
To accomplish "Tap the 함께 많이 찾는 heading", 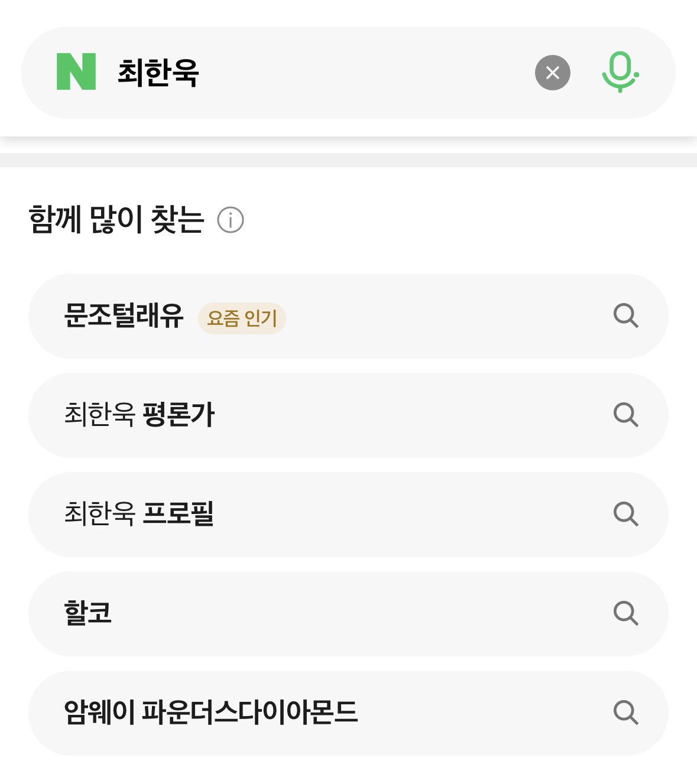I will pos(116,220).
